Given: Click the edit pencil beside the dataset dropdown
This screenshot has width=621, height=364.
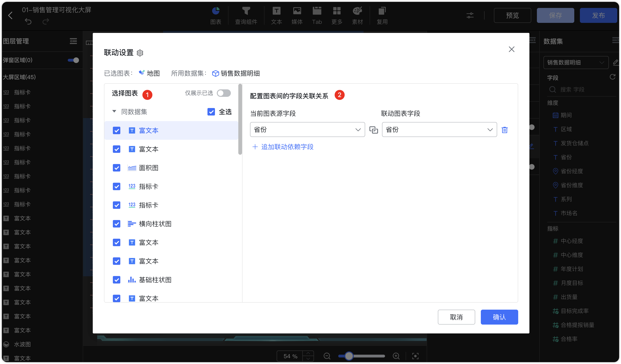Looking at the screenshot, I should pyautogui.click(x=615, y=62).
